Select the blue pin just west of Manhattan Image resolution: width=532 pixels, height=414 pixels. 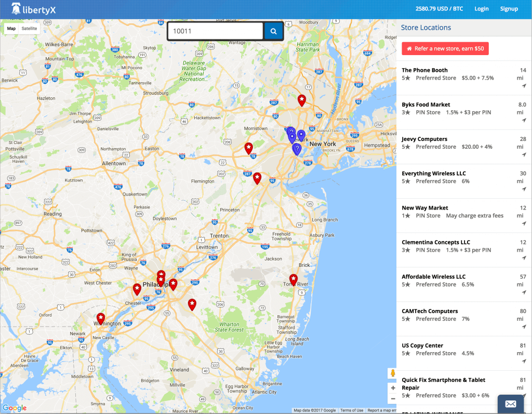[x=301, y=136]
